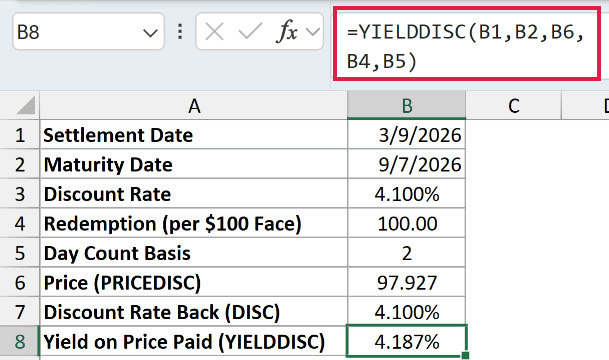Click the Day Count Basis label cell
This screenshot has width=609, height=360.
click(194, 253)
